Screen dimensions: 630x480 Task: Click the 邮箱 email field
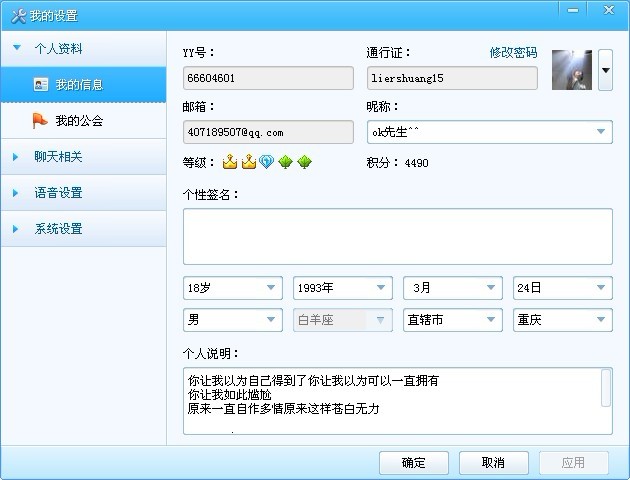[268, 132]
